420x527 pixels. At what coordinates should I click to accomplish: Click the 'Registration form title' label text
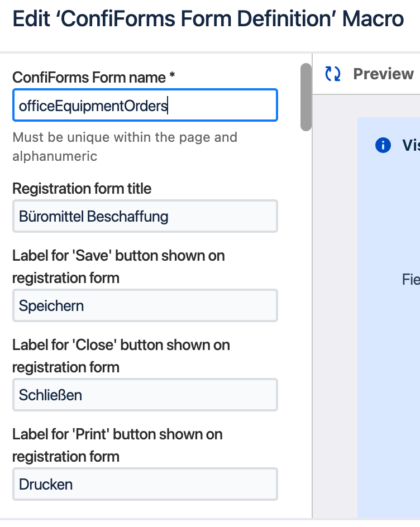tap(82, 189)
